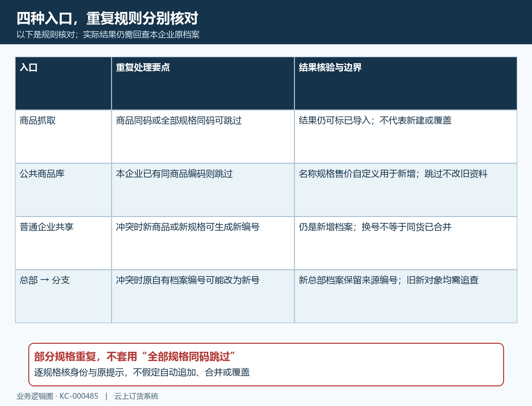Screen dimensions: 532x406
Task: Select the 普通企业共享 cell
Action: (63, 243)
